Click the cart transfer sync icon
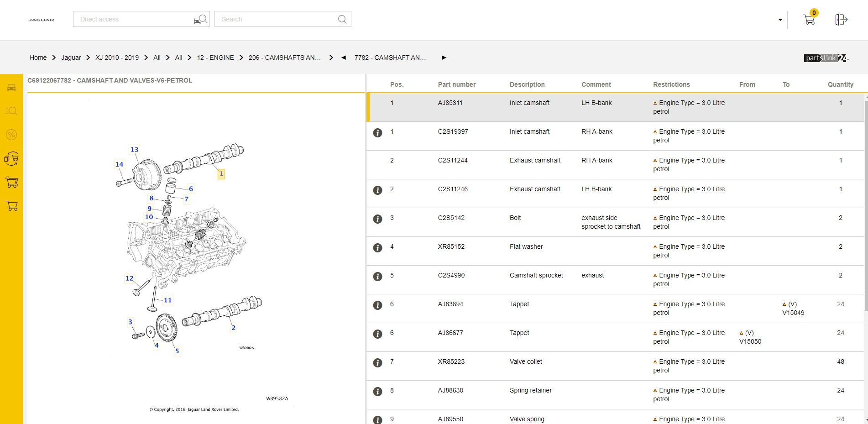This screenshot has width=868, height=424. click(11, 158)
